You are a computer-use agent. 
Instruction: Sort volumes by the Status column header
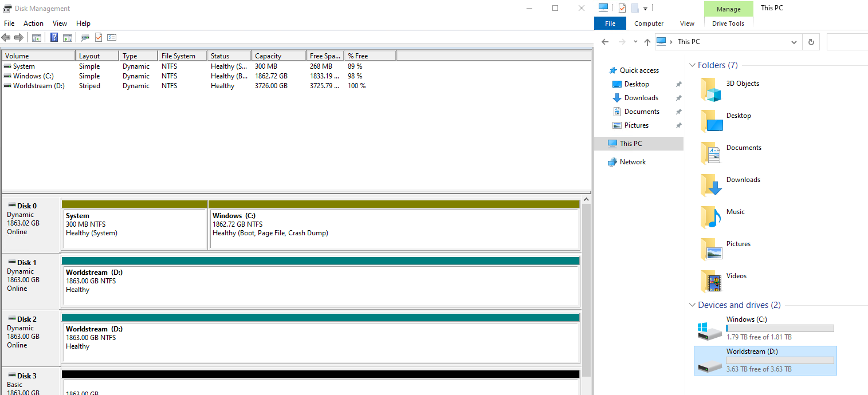[229, 56]
